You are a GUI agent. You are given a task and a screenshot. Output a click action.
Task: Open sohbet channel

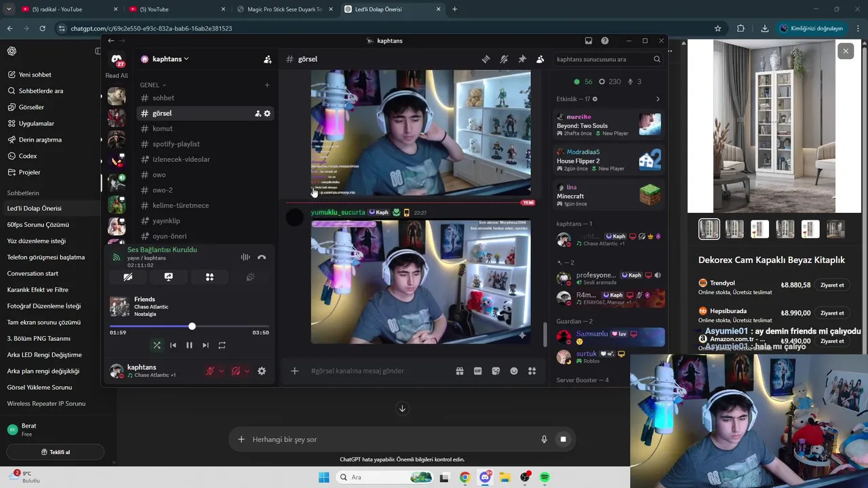[205, 98]
